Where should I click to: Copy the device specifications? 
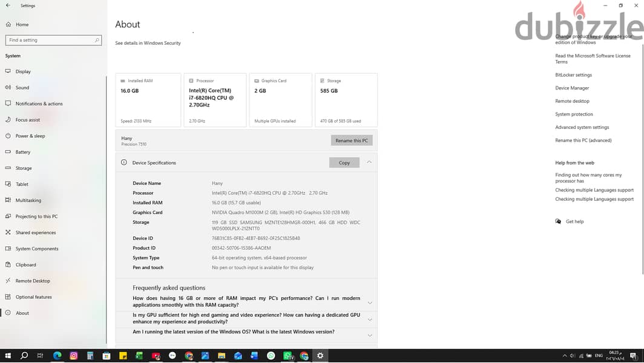click(344, 163)
